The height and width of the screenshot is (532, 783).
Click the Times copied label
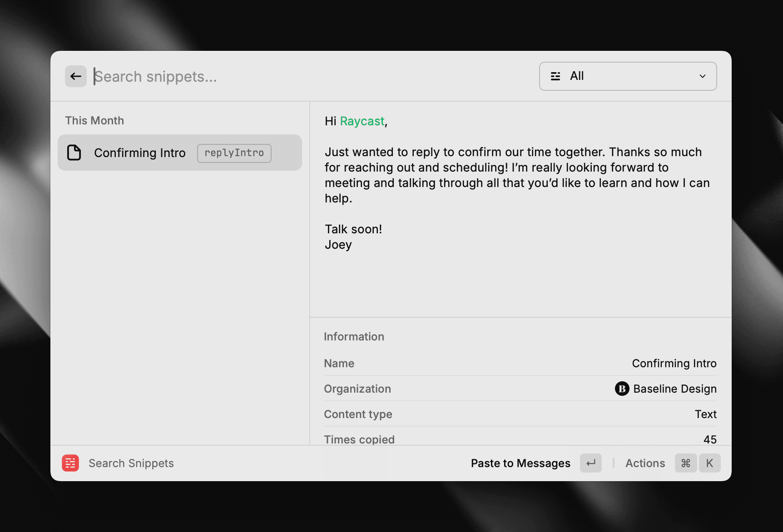[359, 439]
